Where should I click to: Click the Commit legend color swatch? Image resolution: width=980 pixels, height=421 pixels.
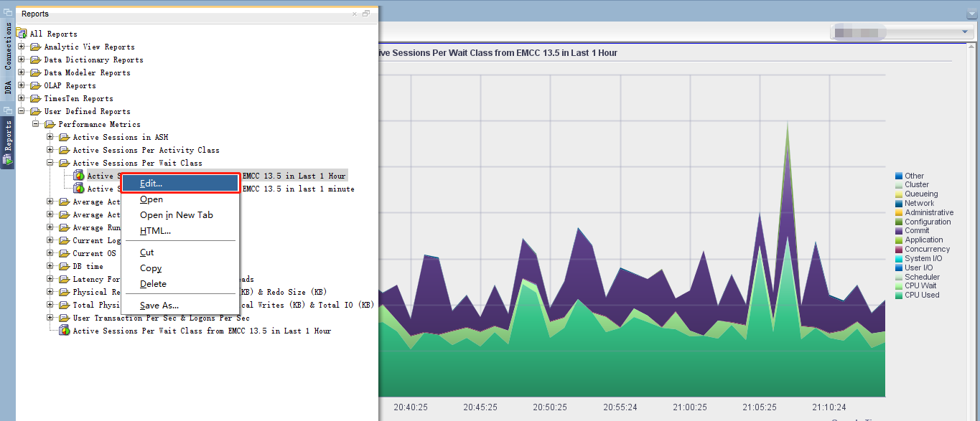pos(899,231)
